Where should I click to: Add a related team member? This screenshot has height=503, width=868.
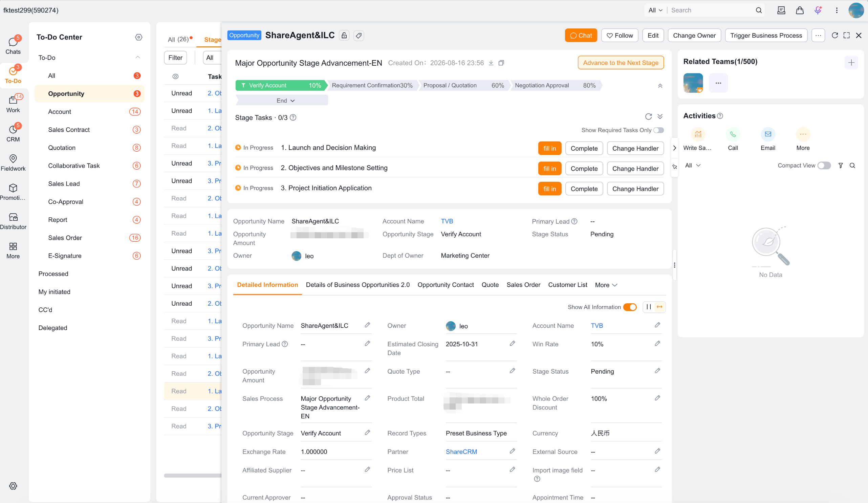click(851, 62)
